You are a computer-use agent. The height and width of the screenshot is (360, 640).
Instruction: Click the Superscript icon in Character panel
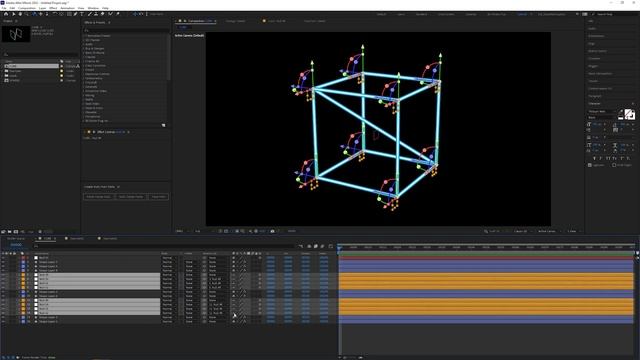pos(622,158)
